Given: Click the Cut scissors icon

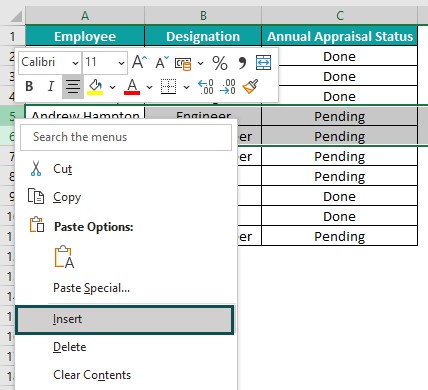Looking at the screenshot, I should (36, 168).
